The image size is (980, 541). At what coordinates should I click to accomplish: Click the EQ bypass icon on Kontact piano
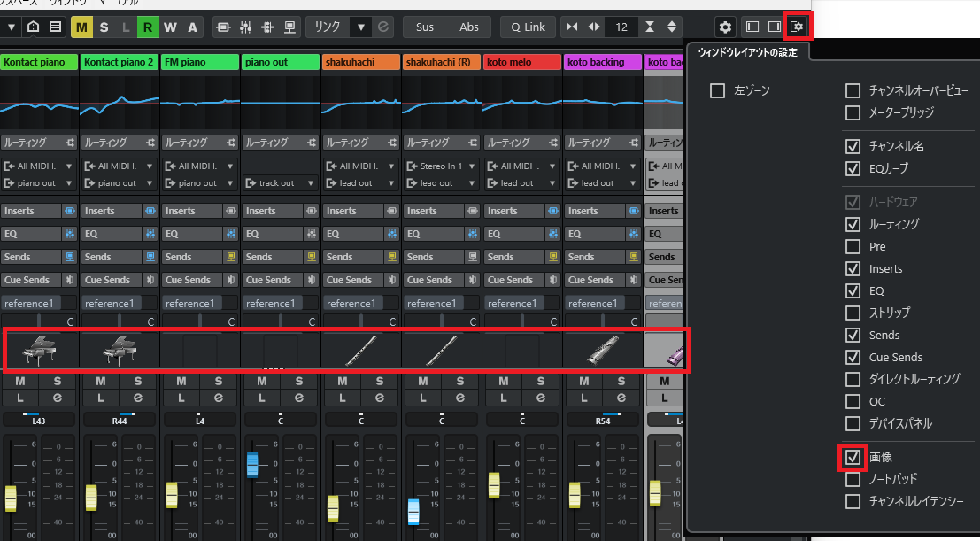[x=69, y=234]
